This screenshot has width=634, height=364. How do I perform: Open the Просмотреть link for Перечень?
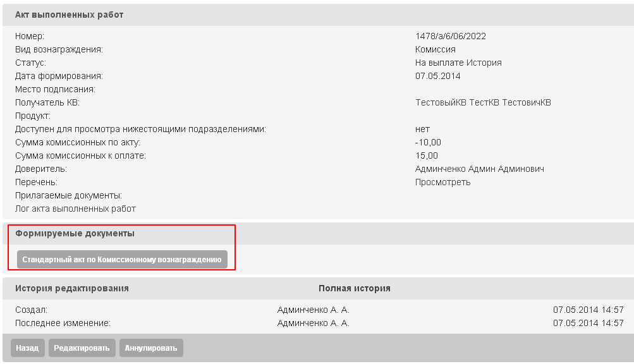(442, 183)
